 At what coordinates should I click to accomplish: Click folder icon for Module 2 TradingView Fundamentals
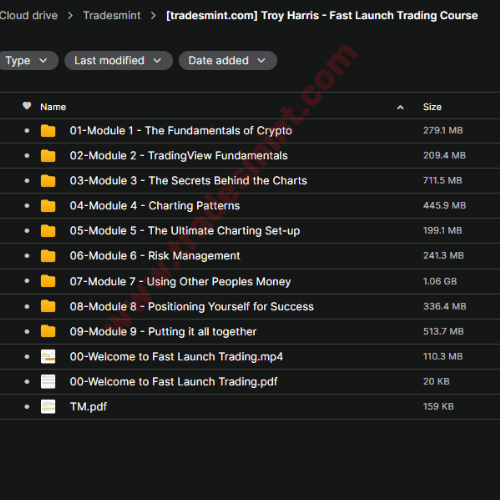click(x=48, y=156)
